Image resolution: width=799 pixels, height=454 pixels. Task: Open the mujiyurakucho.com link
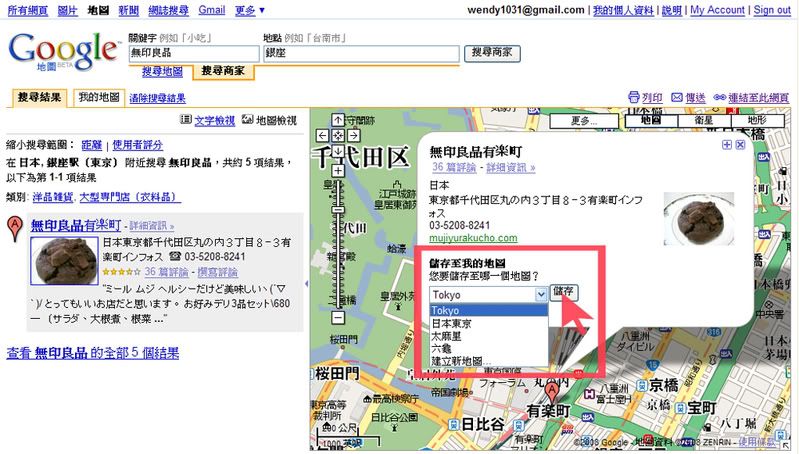(x=473, y=238)
